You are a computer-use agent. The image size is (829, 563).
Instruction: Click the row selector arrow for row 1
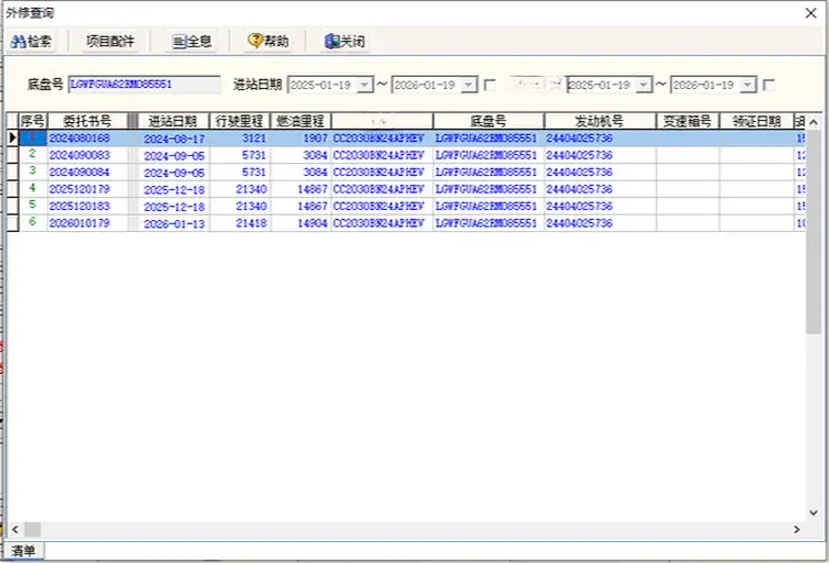[12, 138]
